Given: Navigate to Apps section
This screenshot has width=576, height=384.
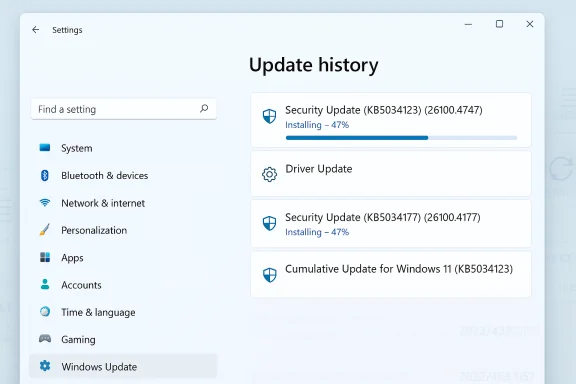Looking at the screenshot, I should (x=123, y=258).
